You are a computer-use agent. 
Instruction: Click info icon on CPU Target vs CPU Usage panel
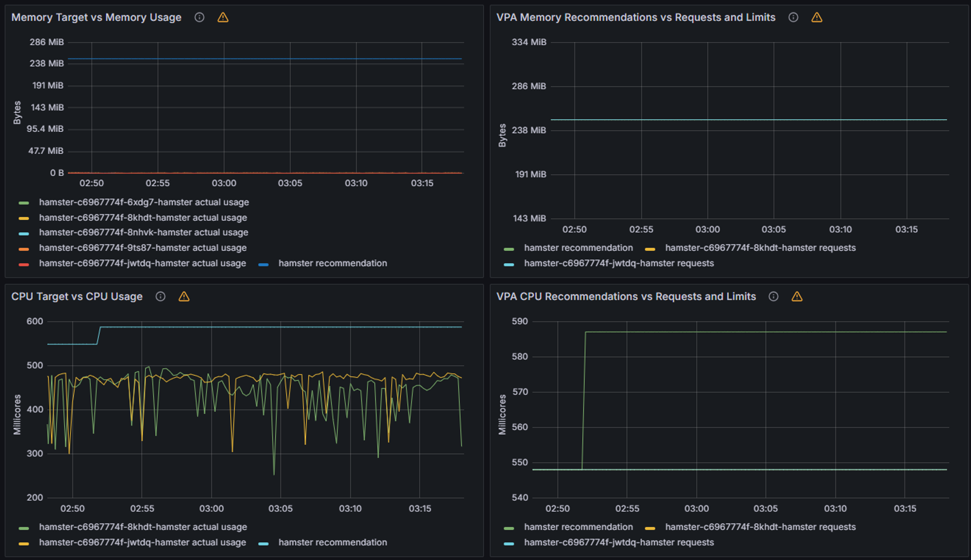tap(161, 296)
